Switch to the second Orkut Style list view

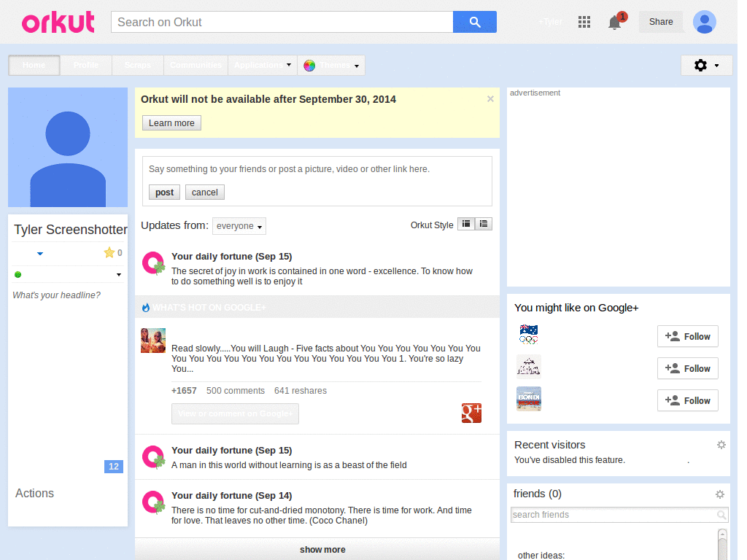(x=484, y=224)
